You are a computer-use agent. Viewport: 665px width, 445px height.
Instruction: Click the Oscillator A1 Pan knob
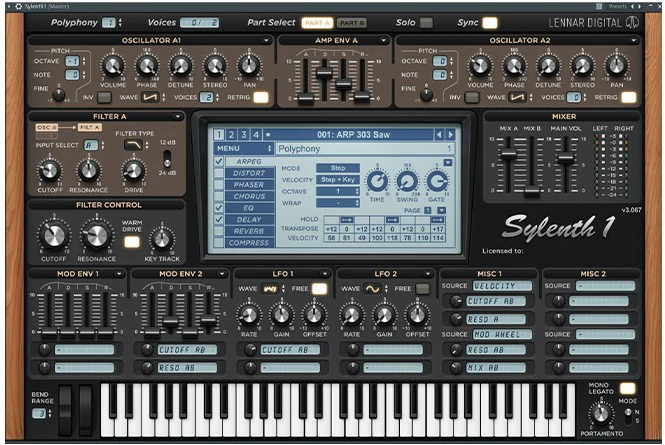pyautogui.click(x=249, y=66)
